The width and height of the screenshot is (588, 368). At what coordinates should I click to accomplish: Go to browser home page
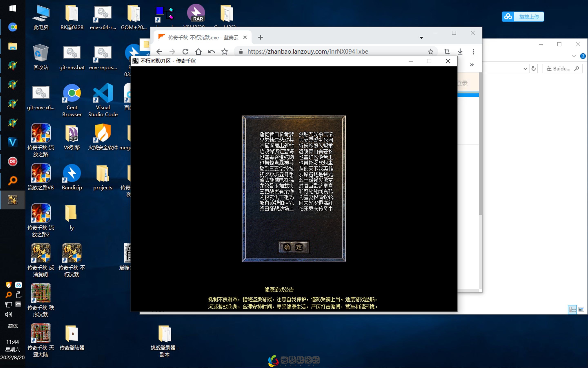coord(198,52)
